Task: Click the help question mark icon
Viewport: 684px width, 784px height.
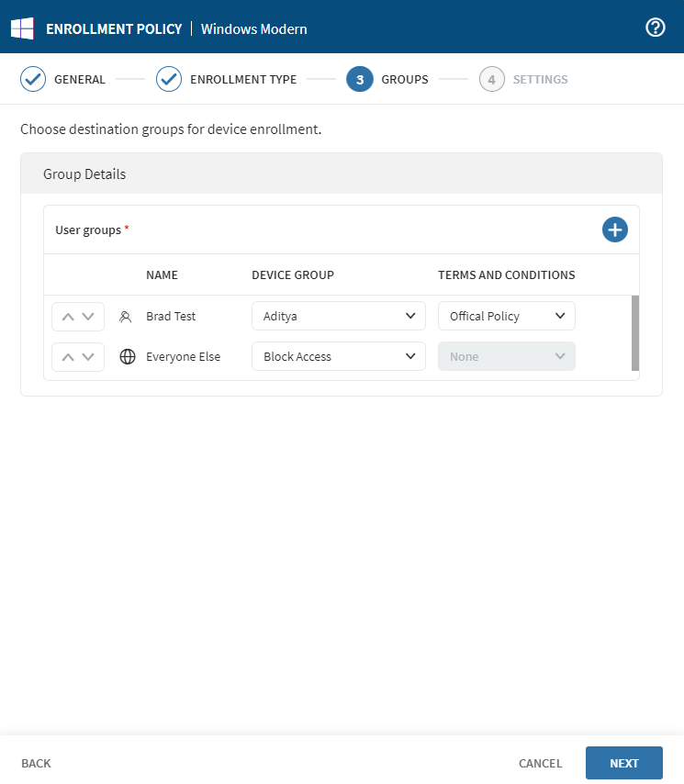Action: pos(656,28)
